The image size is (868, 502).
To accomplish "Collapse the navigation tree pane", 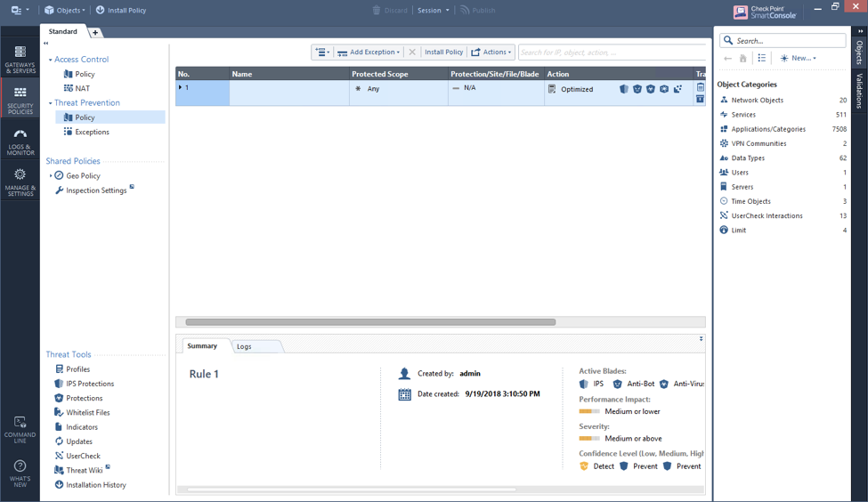I will [46, 44].
